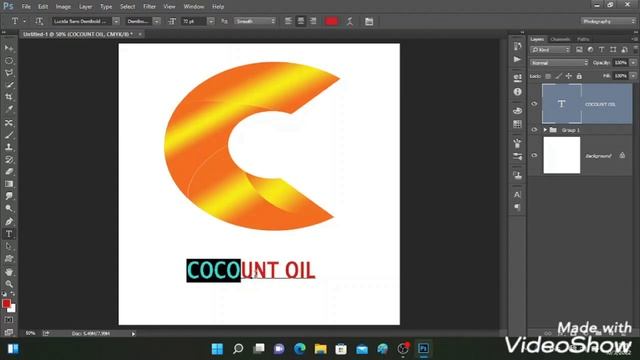Open the Filter menu
Screen dimensions: 640x360
click(x=149, y=7)
